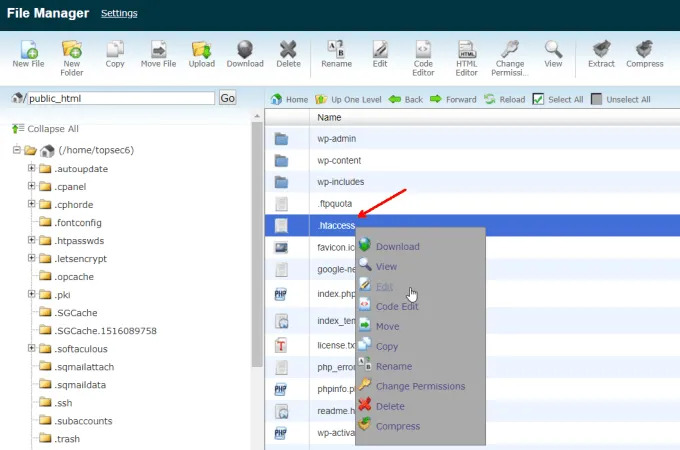Click Up One Level navigation
Screen dimensions: 680x450
pos(352,99)
